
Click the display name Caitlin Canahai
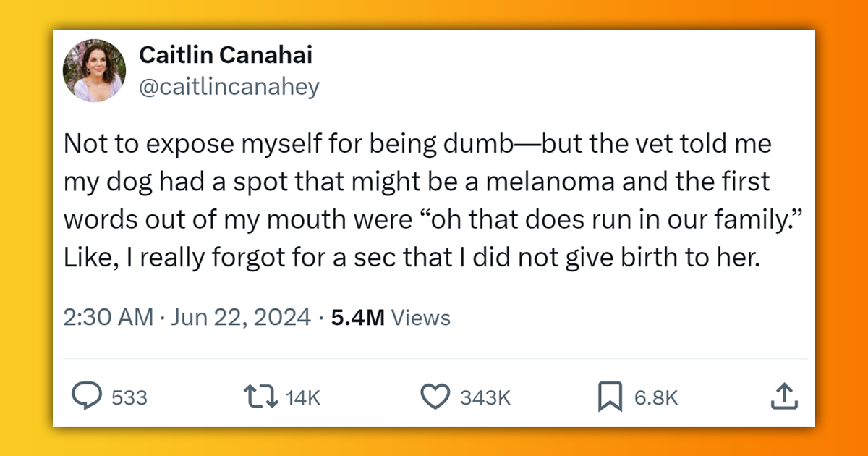tap(226, 55)
